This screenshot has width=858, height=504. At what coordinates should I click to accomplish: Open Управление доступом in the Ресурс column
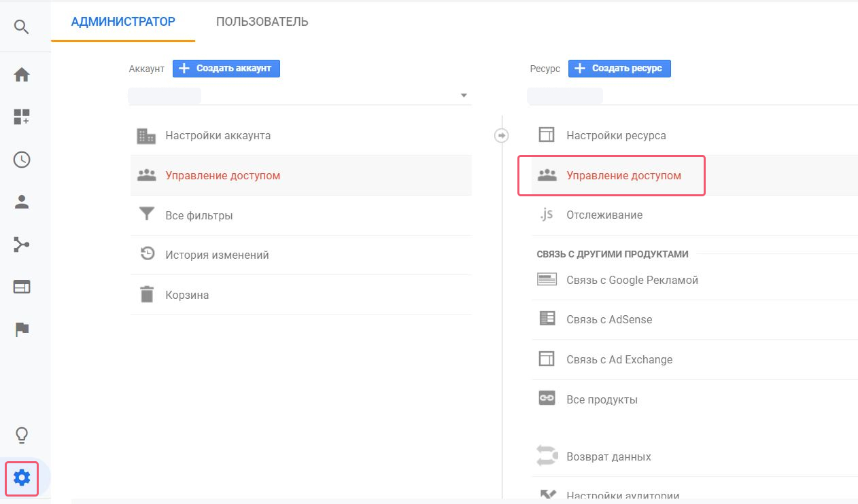point(611,176)
